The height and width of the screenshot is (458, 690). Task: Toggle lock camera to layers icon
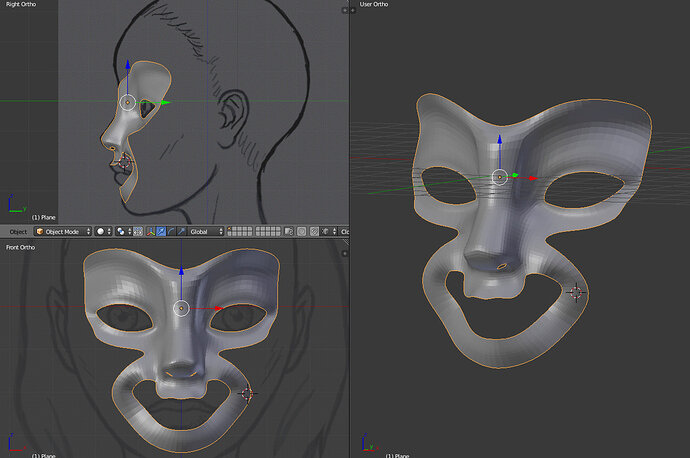pos(289,231)
